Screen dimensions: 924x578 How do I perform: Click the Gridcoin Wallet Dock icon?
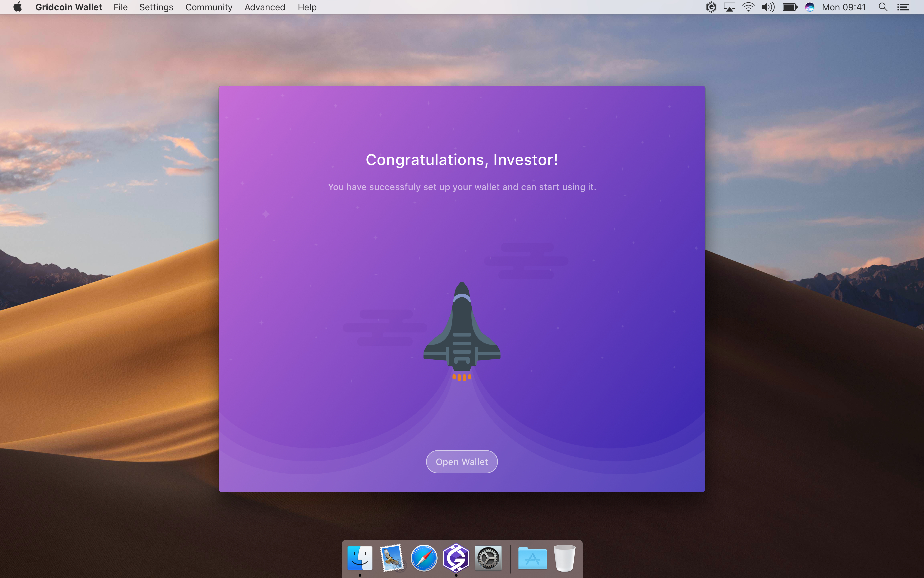click(x=456, y=558)
